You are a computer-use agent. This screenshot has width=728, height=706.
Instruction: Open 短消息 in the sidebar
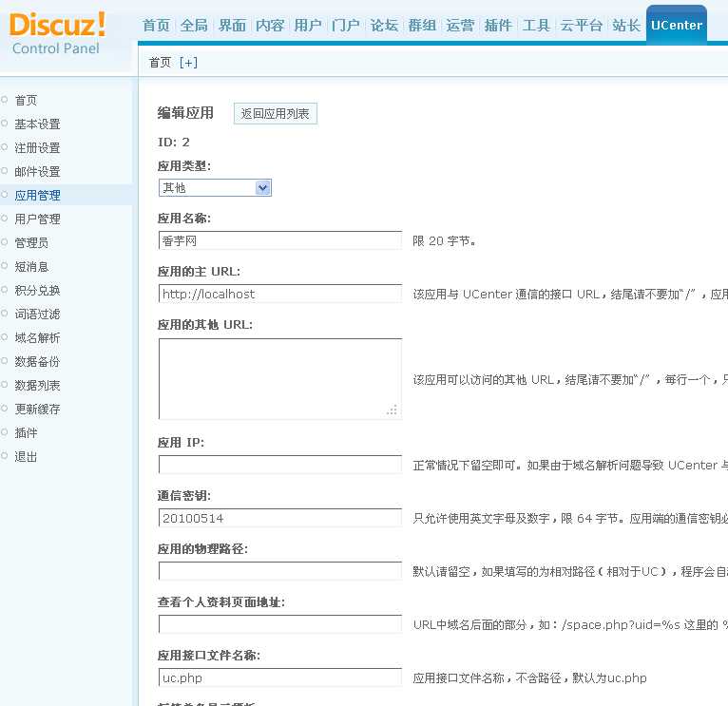coord(31,266)
